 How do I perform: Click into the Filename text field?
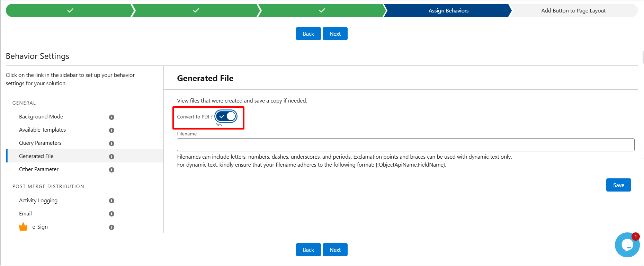tap(405, 145)
